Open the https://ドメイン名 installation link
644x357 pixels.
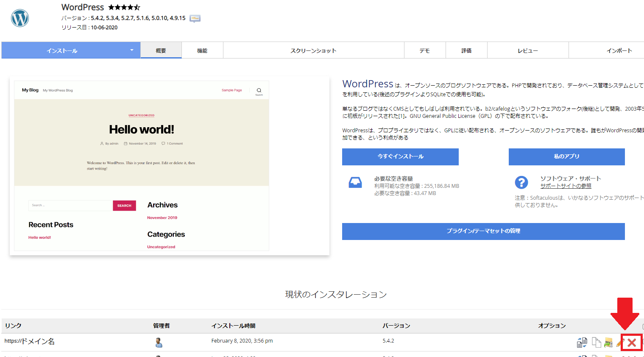click(30, 341)
